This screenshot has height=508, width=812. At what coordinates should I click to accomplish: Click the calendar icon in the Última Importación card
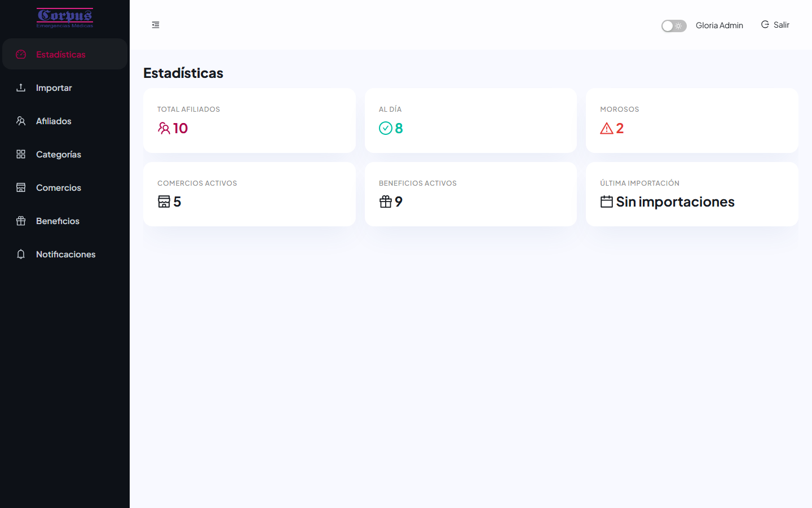point(607,202)
